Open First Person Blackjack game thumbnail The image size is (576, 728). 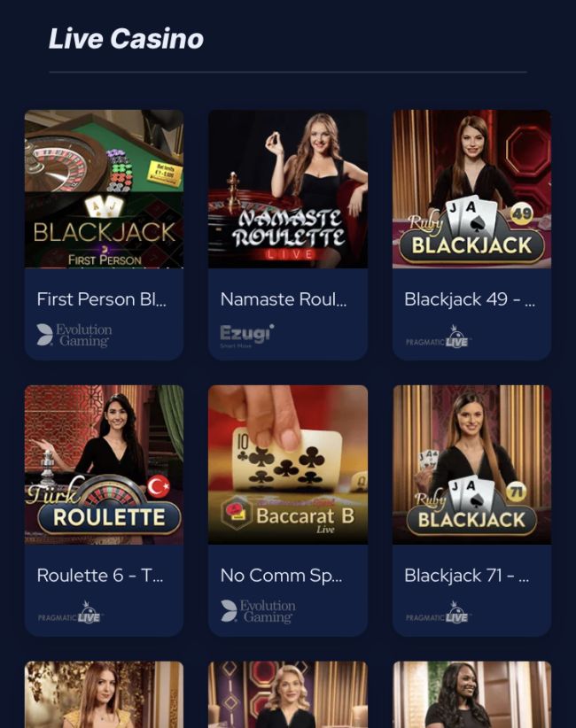point(104,189)
